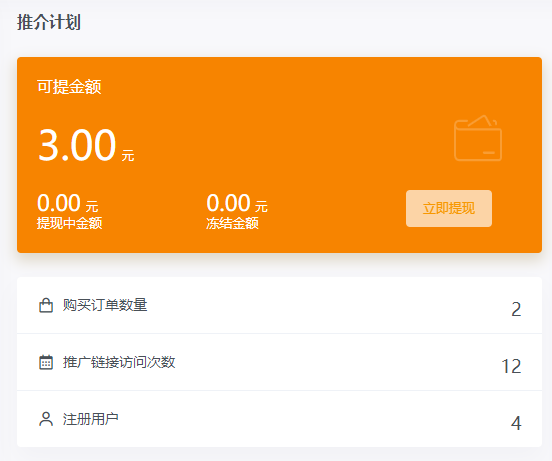Screen dimensions: 552x461
Task: Click the small 元 unit beside 3.00
Action: click(x=128, y=155)
